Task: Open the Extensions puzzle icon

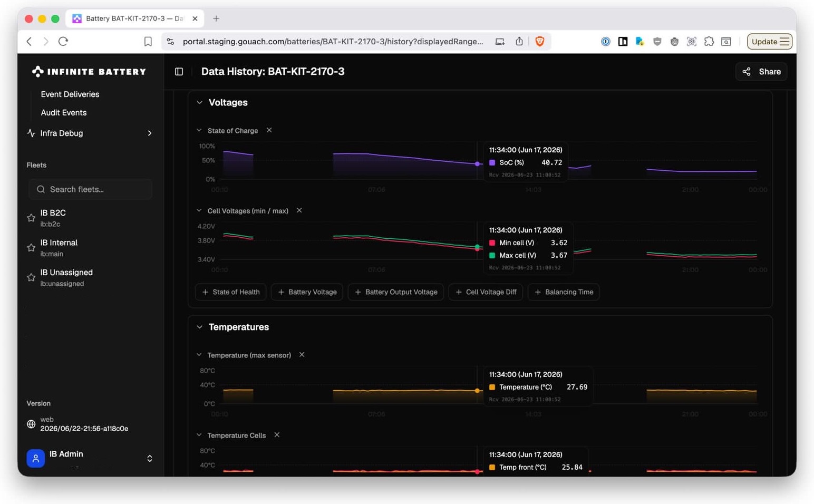Action: point(709,41)
